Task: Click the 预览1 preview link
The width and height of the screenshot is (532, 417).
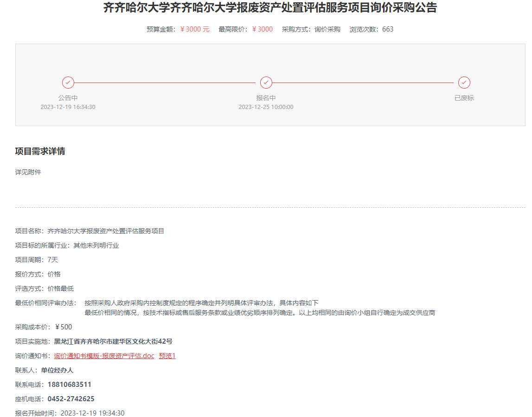Action: [x=167, y=356]
